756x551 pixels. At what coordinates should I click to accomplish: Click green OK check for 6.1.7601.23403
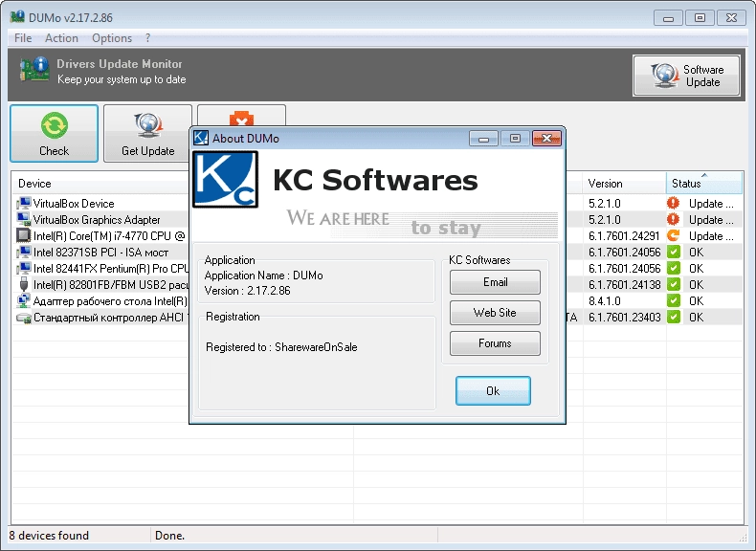click(x=674, y=318)
